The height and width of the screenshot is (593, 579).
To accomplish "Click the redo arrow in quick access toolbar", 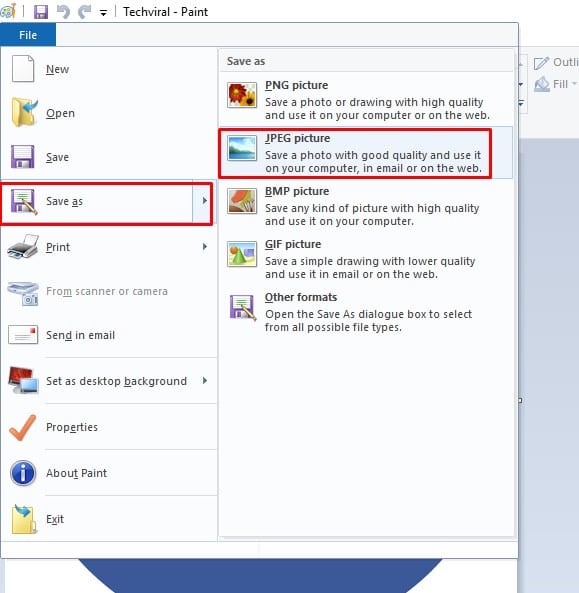I will [84, 12].
